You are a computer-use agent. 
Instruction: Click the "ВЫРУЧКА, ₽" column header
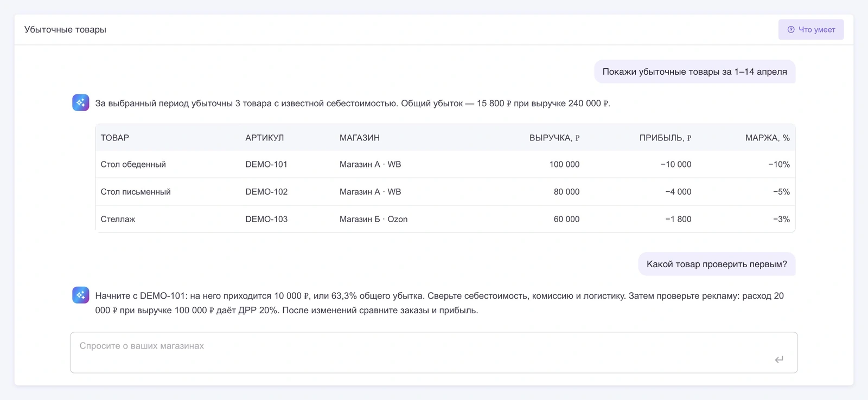pyautogui.click(x=554, y=138)
